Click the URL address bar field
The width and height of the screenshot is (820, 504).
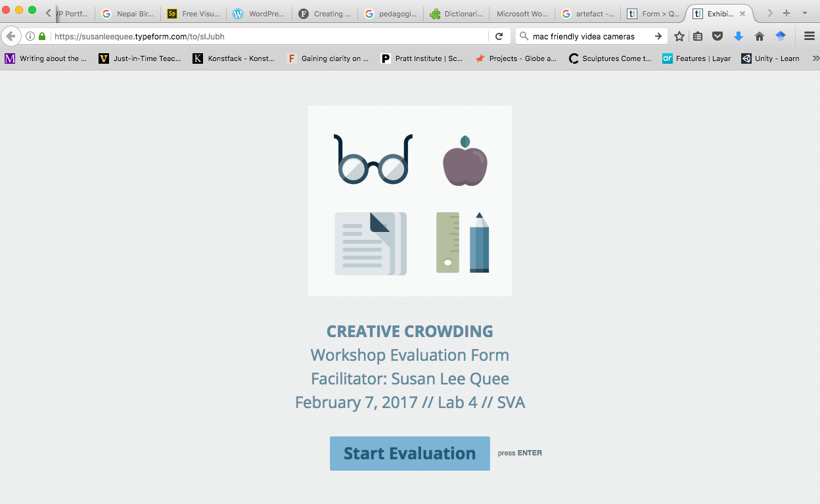(263, 37)
